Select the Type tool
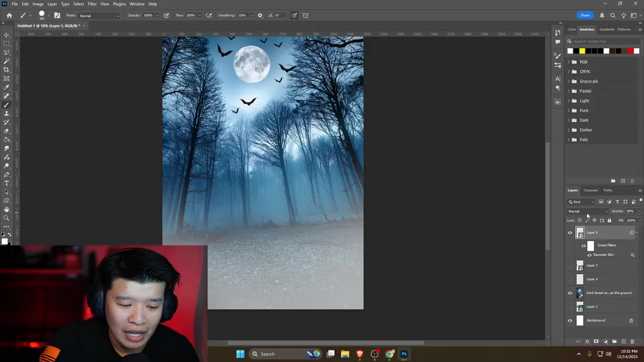The image size is (644, 362). pos(7,183)
